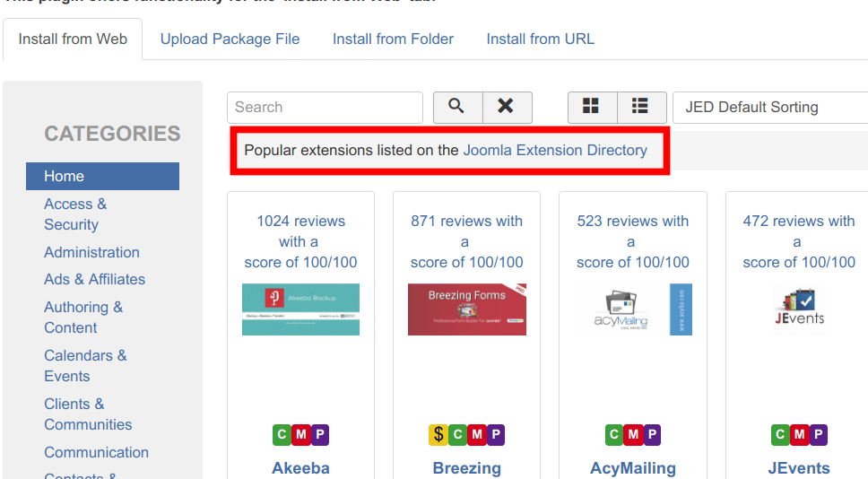
Task: Click Akeeba's purple P badge
Action: click(319, 435)
